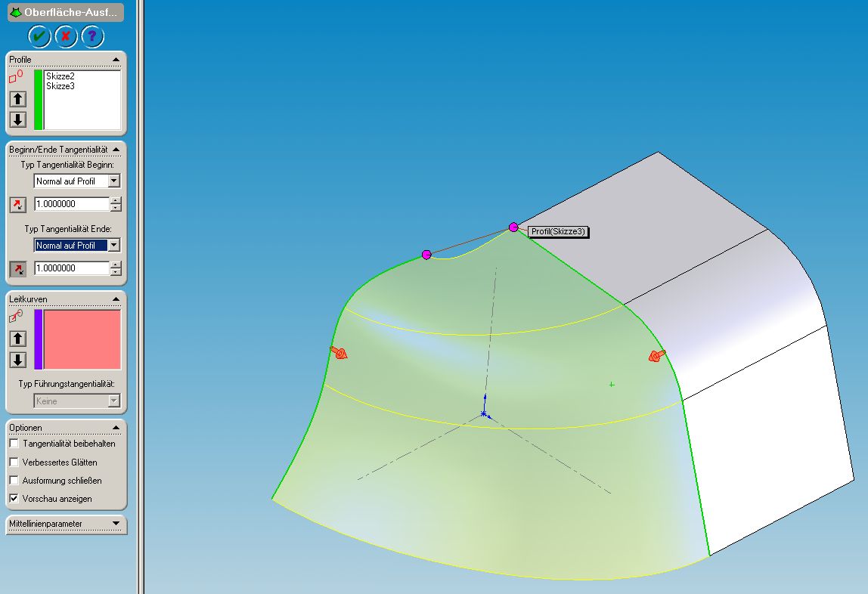Uncheck Vorschau anzeigen checkbox

click(14, 498)
